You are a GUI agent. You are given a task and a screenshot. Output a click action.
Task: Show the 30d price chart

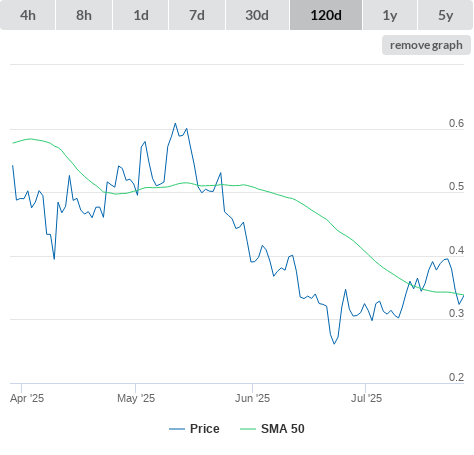[257, 15]
